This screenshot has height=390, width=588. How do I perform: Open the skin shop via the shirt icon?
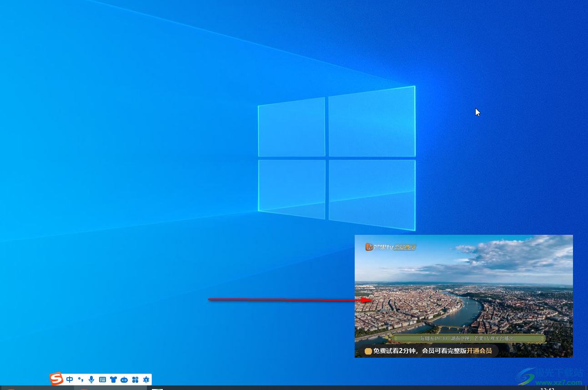(113, 380)
